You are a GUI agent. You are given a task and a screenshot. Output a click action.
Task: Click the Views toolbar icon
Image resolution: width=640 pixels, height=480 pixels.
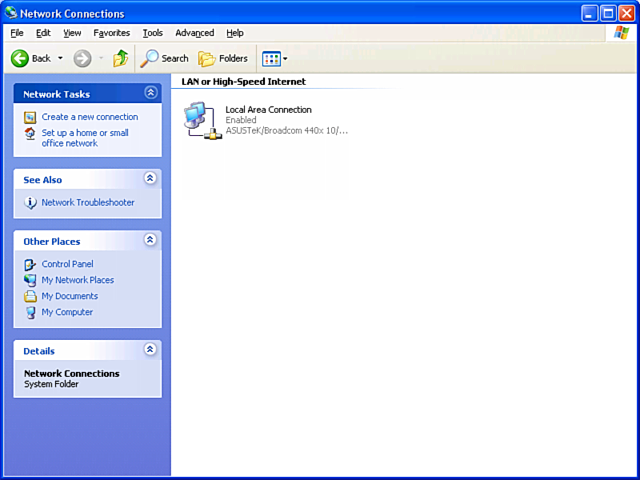click(271, 58)
